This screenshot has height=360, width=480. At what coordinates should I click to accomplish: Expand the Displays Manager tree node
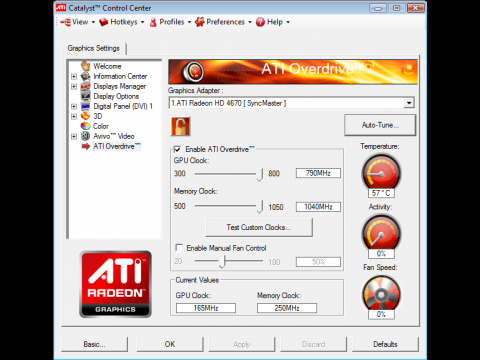(x=74, y=86)
